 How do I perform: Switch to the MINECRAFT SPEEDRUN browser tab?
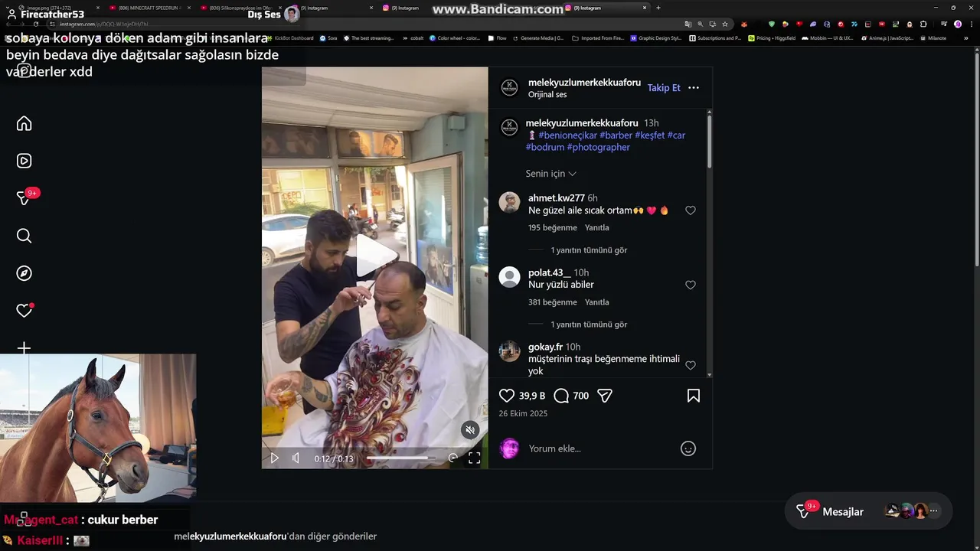[149, 8]
